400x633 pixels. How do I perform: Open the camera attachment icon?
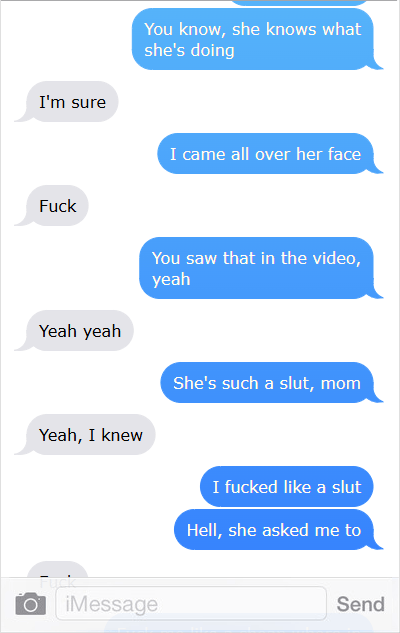31,604
